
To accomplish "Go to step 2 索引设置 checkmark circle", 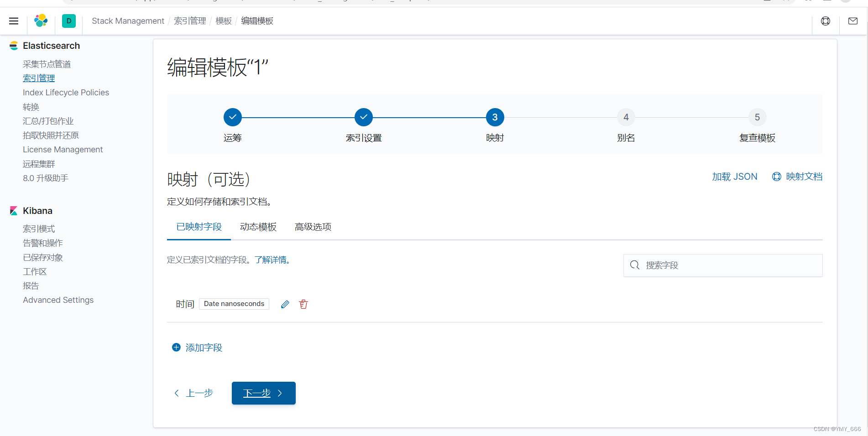I will 364,117.
